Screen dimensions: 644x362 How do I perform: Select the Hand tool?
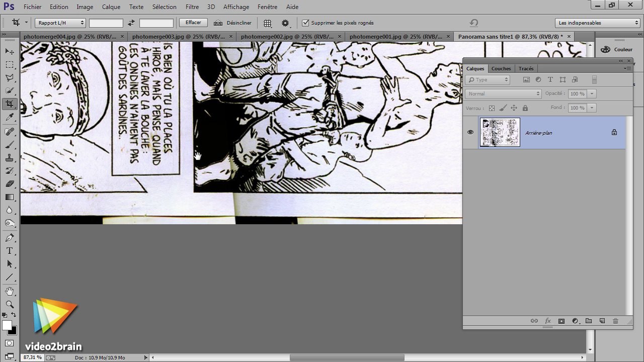point(10,291)
